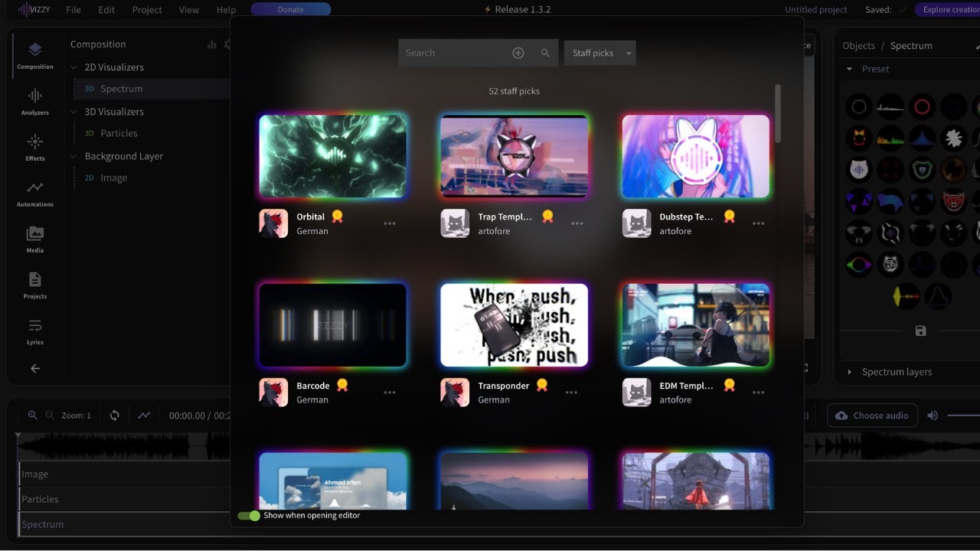Open the Composition sidebar panel
The image size is (980, 551).
click(34, 57)
